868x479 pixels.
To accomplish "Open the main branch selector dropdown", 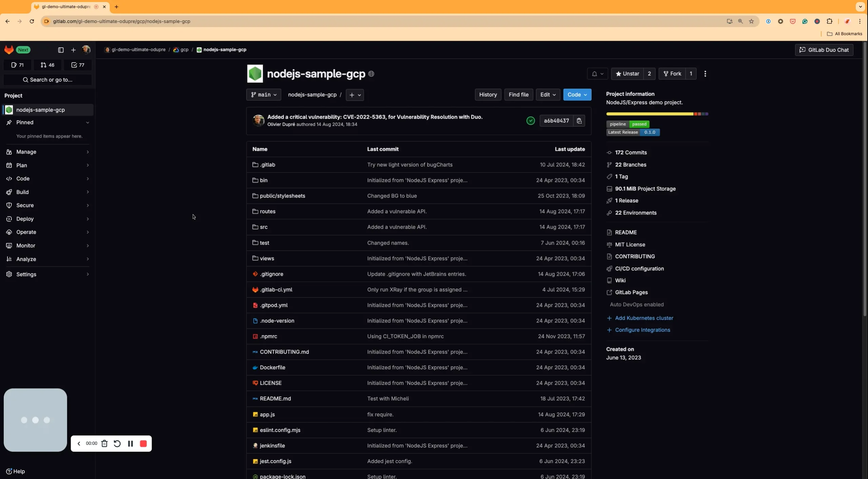I will [264, 95].
